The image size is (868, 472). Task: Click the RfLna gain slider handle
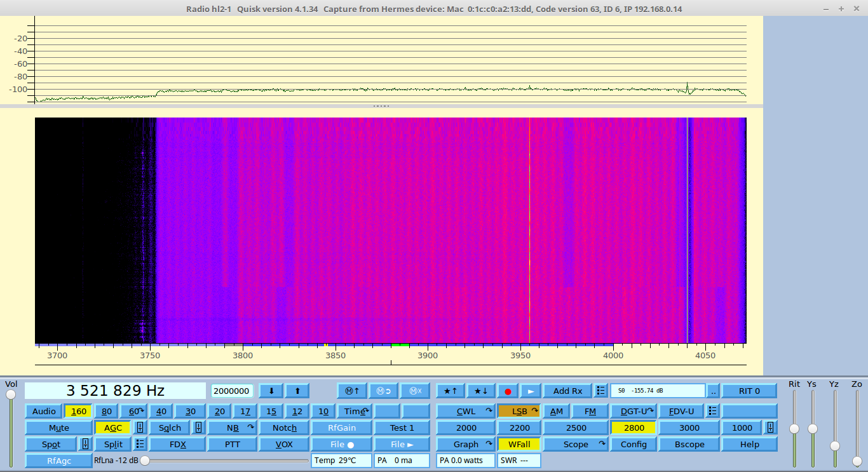145,461
